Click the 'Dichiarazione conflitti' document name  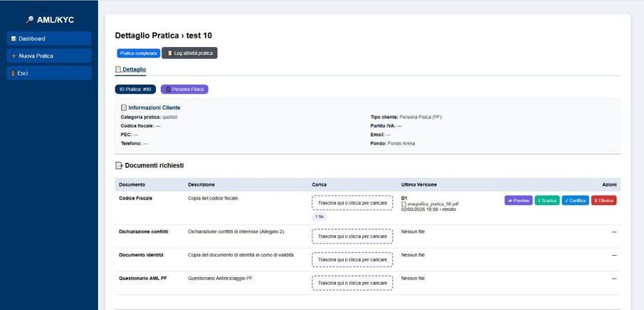143,232
